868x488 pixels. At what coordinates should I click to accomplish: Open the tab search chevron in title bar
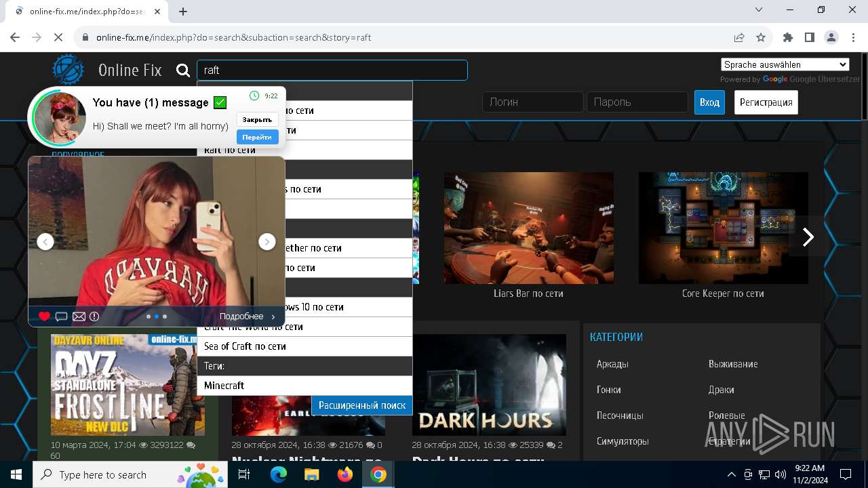tap(759, 10)
